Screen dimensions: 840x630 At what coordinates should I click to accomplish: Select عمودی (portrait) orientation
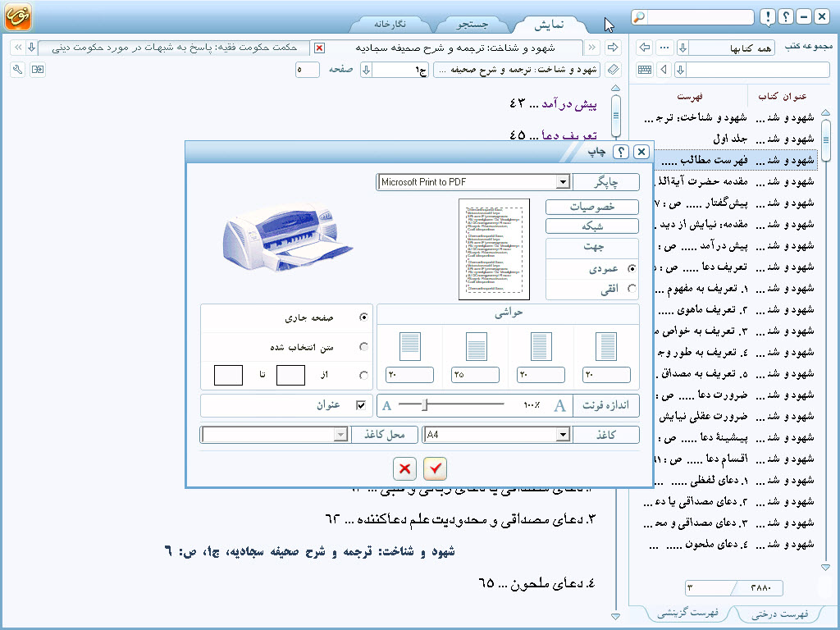click(x=631, y=268)
